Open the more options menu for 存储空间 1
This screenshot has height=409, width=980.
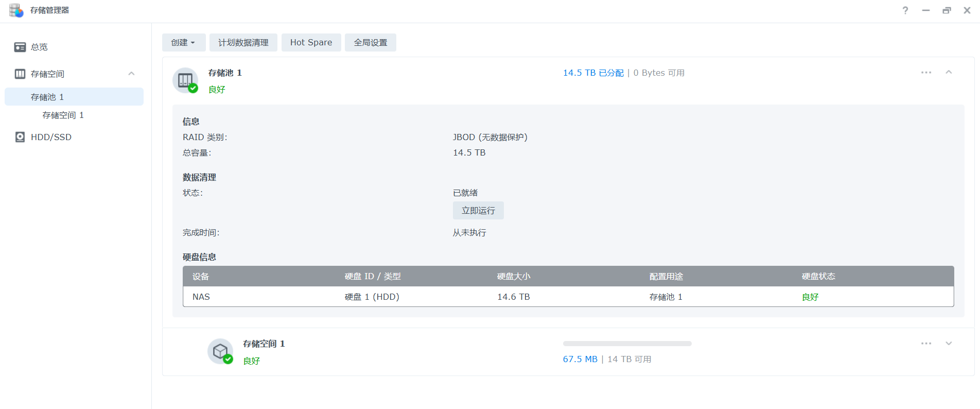(926, 344)
